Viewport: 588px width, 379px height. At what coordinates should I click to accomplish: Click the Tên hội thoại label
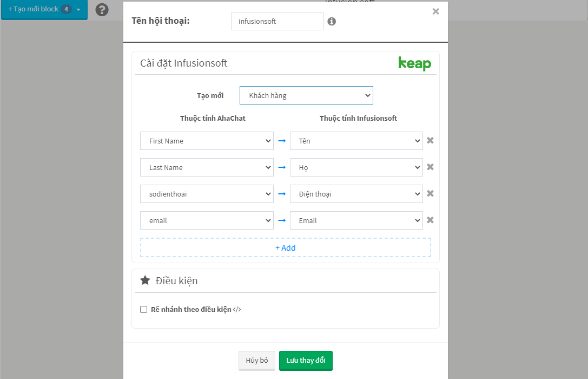[161, 21]
